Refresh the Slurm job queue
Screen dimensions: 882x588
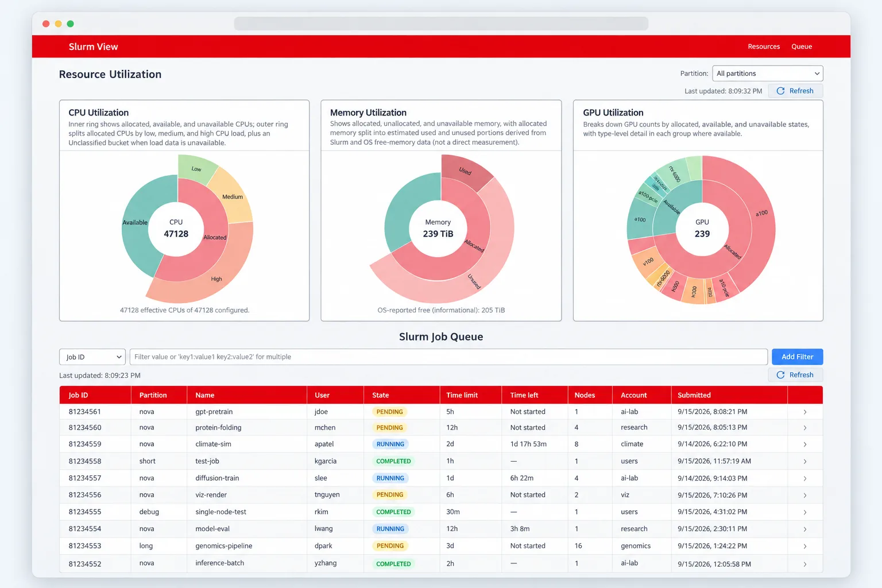coord(795,375)
